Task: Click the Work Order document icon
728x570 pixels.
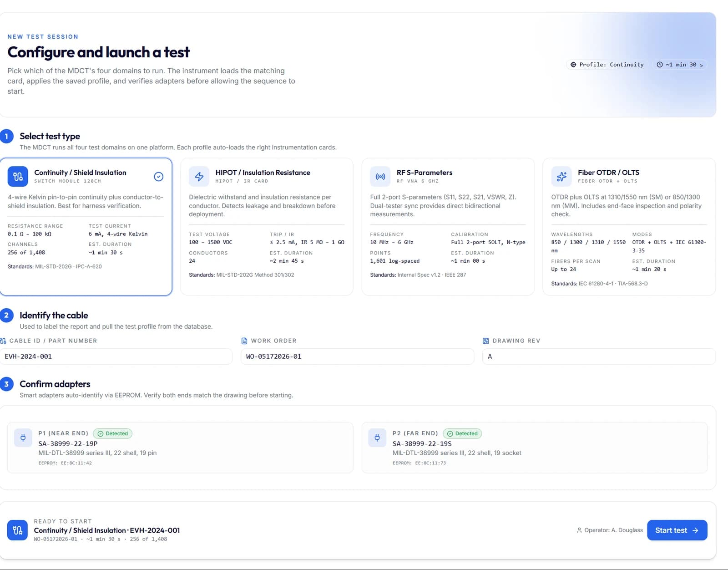Action: pos(244,341)
